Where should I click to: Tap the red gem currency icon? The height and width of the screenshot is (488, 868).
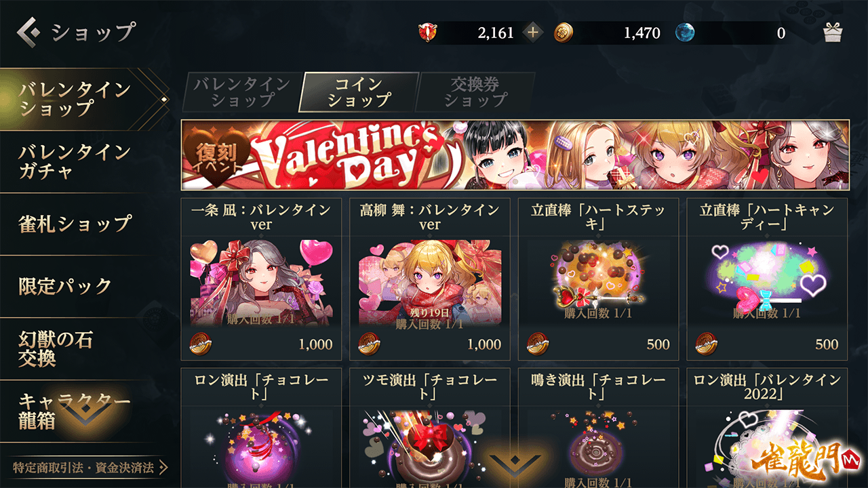(x=429, y=33)
